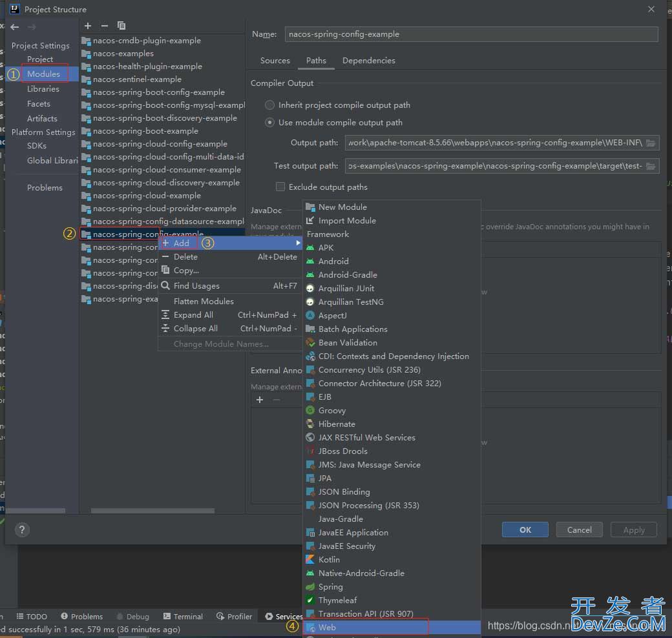Choose Transaction API (JSR 907) entry

pyautogui.click(x=392, y=613)
